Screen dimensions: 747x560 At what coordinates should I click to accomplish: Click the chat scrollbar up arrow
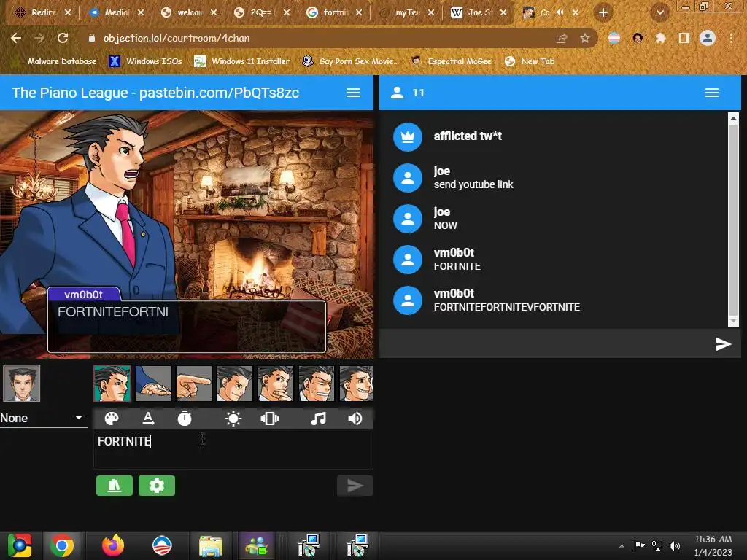coord(733,117)
